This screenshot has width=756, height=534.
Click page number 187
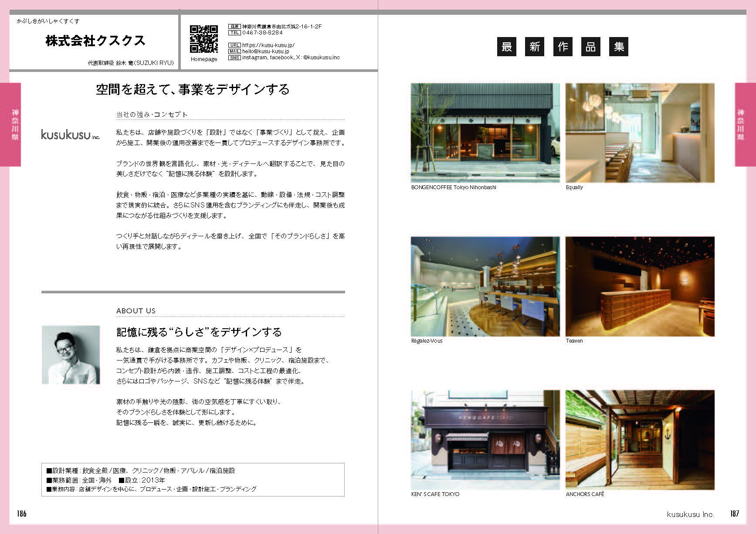(735, 514)
